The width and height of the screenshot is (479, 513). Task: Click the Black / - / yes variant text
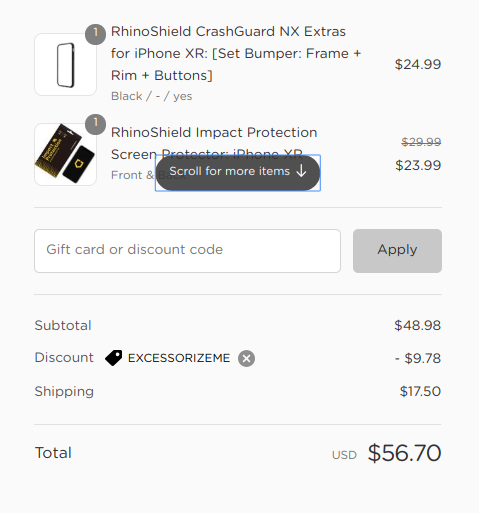click(151, 96)
